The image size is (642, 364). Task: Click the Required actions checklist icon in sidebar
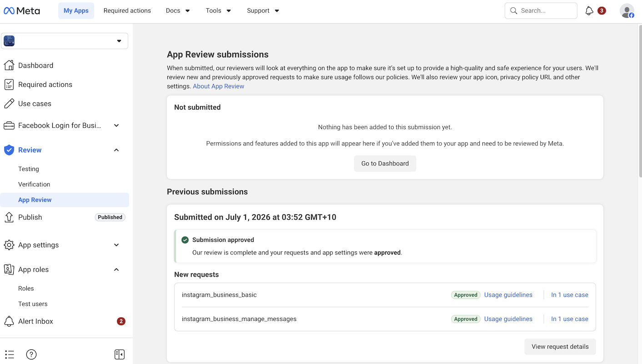click(9, 85)
